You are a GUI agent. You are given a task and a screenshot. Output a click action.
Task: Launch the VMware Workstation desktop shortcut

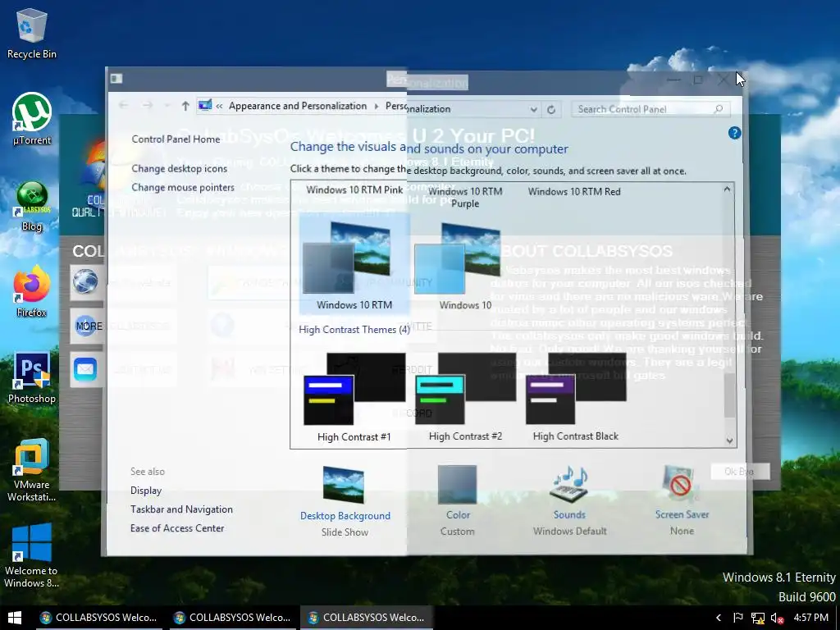pyautogui.click(x=32, y=470)
